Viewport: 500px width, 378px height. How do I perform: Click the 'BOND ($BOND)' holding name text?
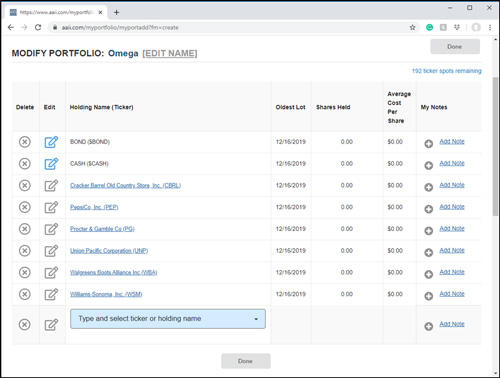90,142
